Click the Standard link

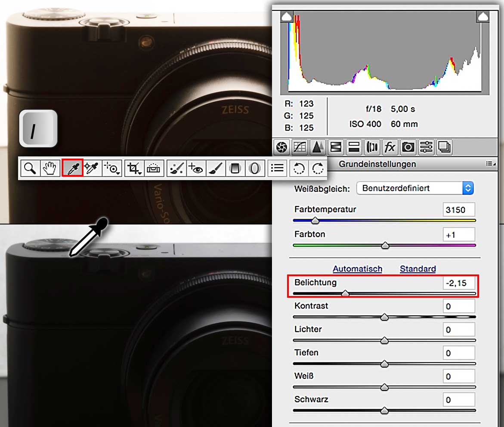tap(417, 269)
